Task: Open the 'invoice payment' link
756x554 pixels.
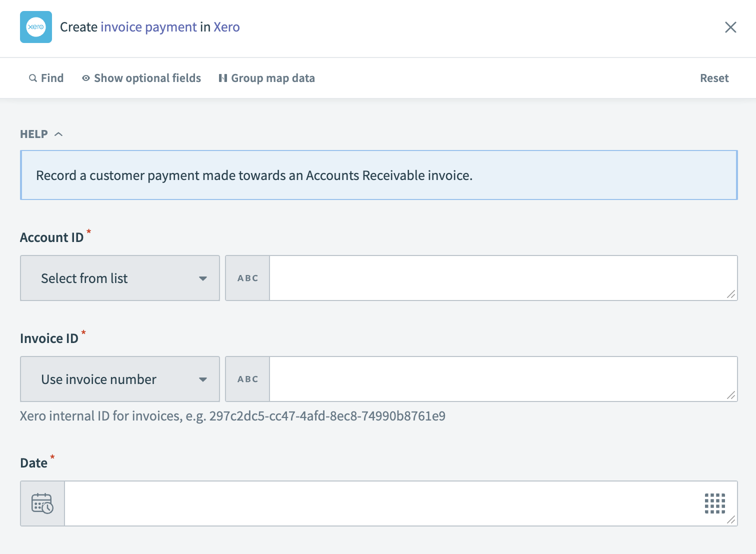Action: click(x=148, y=27)
